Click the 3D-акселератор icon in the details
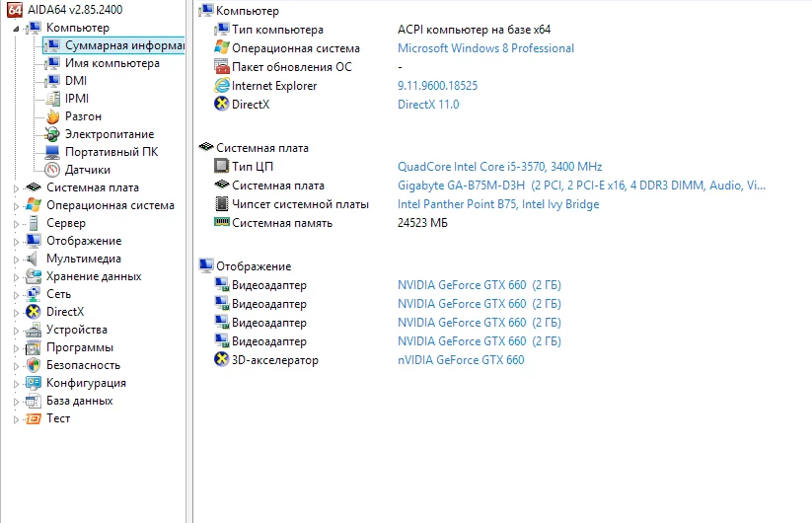 point(222,359)
